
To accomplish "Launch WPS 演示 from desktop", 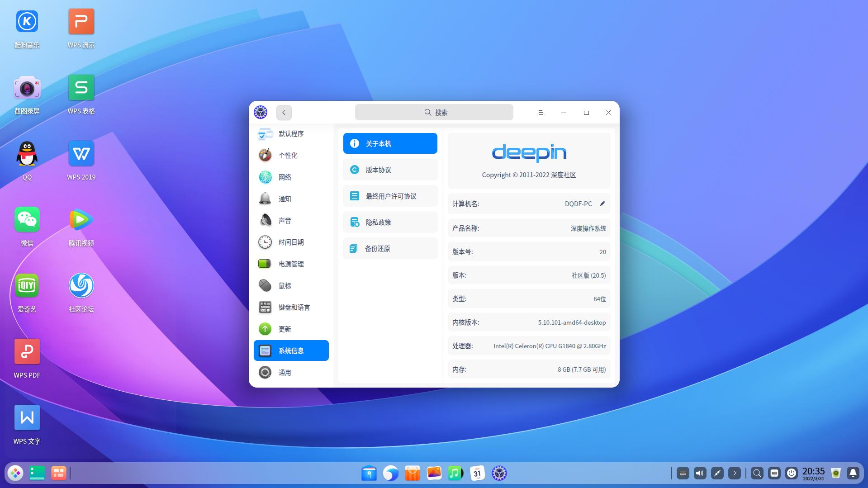I will point(81,28).
